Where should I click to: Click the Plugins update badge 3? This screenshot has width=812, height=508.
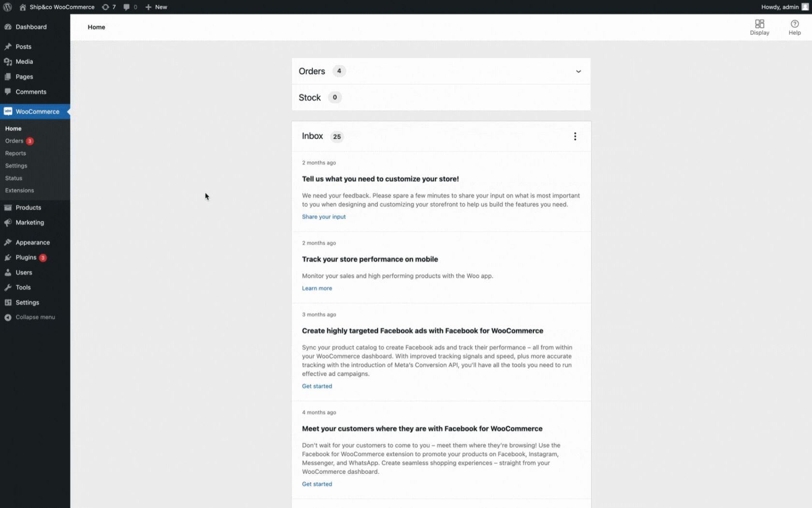[x=43, y=258]
